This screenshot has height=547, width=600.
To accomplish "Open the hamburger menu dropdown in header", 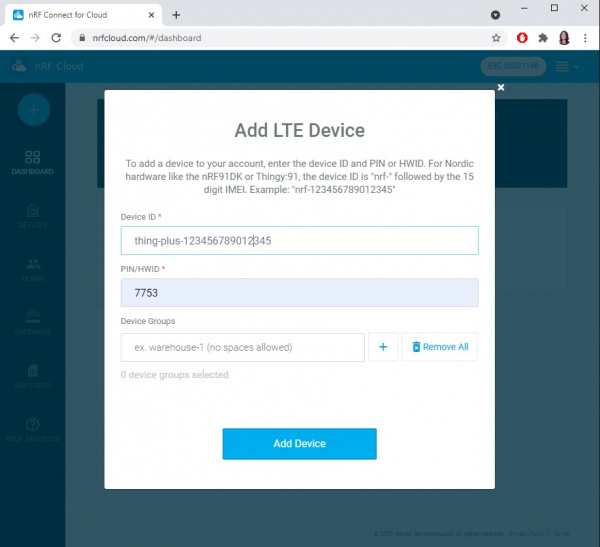I will pos(567,67).
